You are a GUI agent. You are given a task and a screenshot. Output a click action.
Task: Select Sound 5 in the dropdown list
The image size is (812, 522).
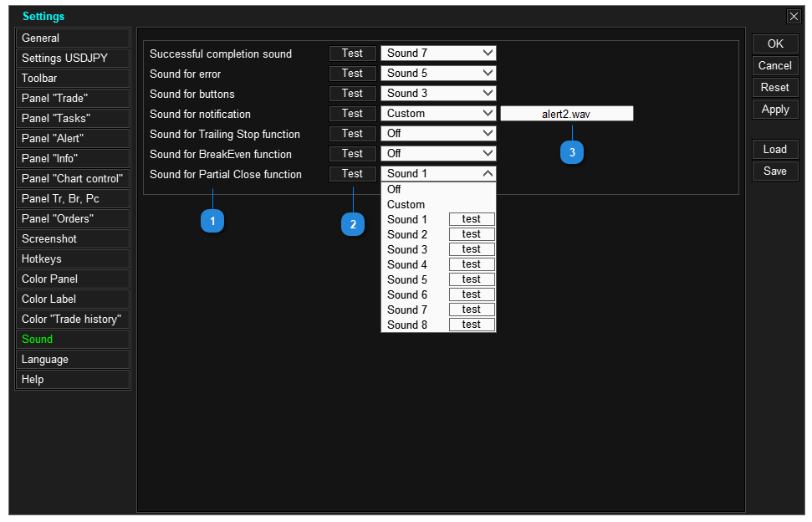coord(407,279)
